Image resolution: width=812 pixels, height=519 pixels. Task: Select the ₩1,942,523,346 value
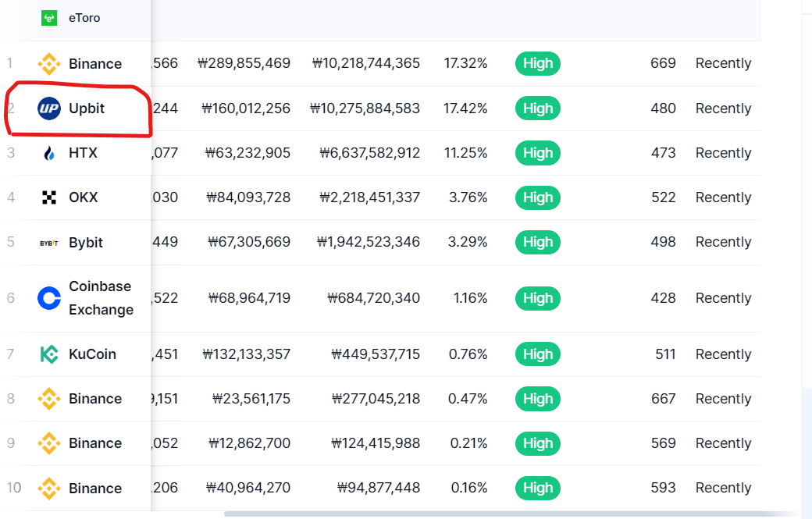tap(369, 242)
